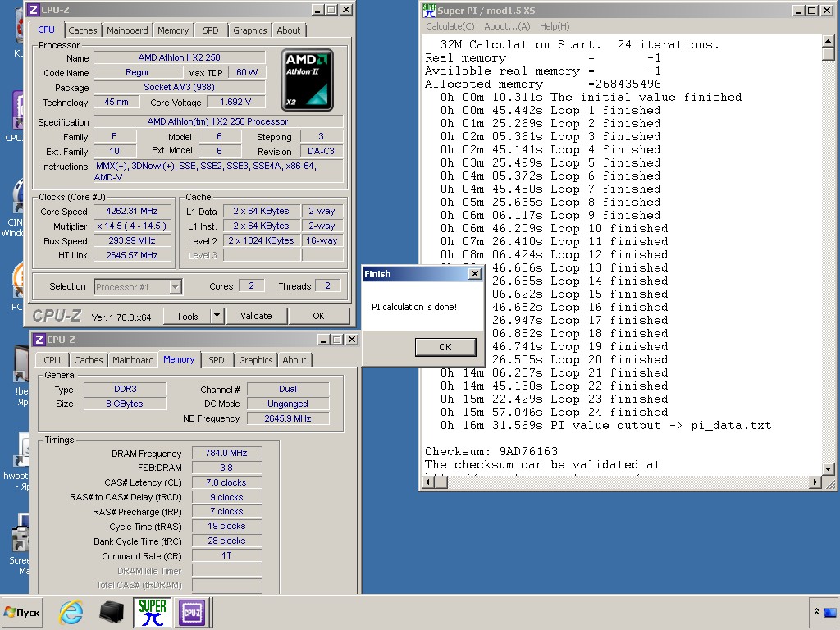Screen dimensions: 840x630
Task: Open the Пуск start button
Action: tap(22, 612)
